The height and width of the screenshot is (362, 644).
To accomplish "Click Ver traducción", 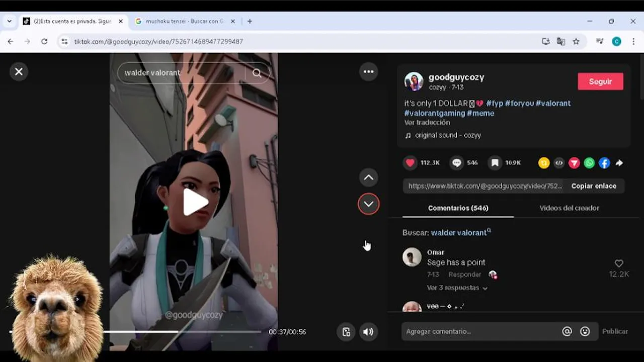I will click(427, 123).
